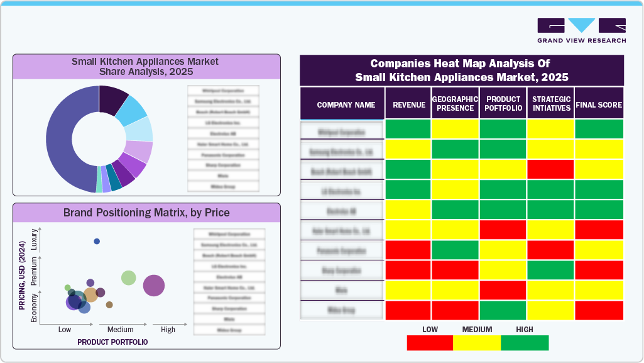
Task: Click the High label on portfolio axis
Action: (x=168, y=330)
